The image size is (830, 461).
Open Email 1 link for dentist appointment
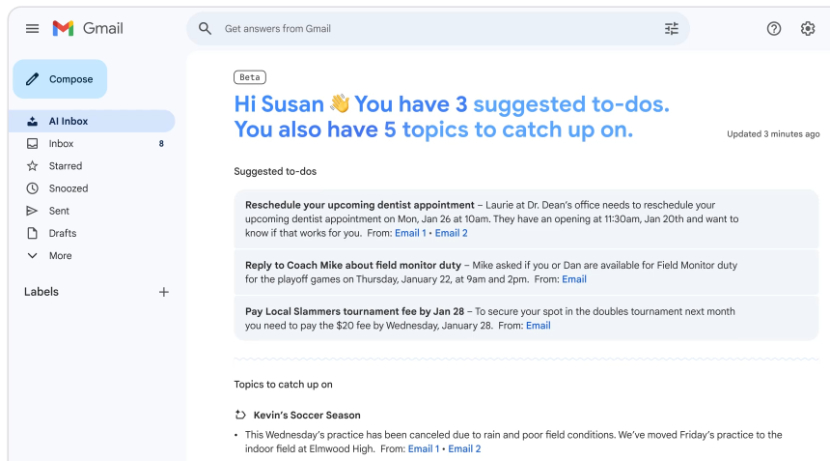click(x=410, y=233)
